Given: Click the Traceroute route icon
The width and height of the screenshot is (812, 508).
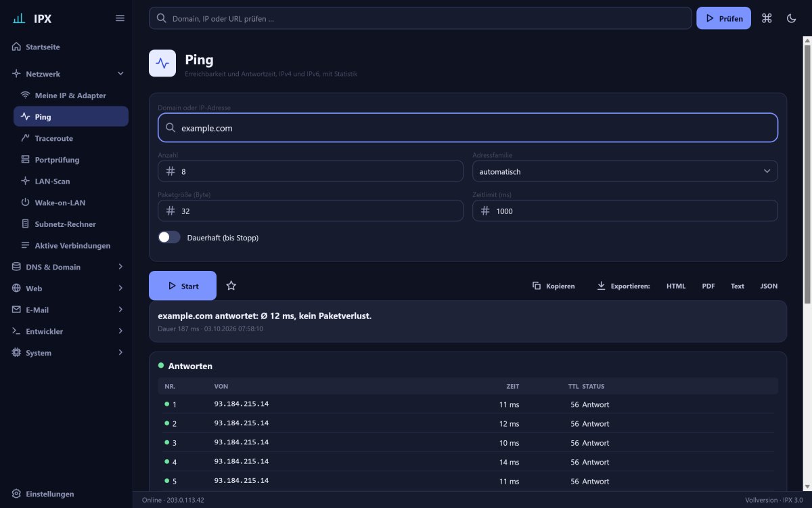Looking at the screenshot, I should pos(26,138).
